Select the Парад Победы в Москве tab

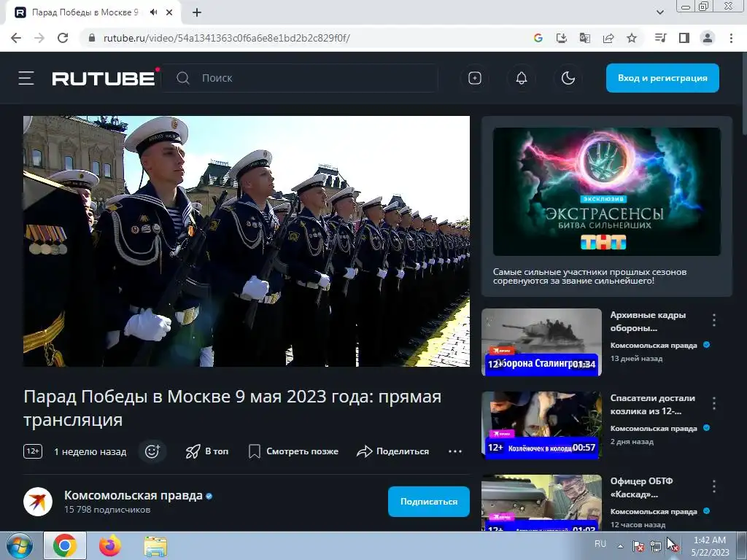[x=85, y=12]
